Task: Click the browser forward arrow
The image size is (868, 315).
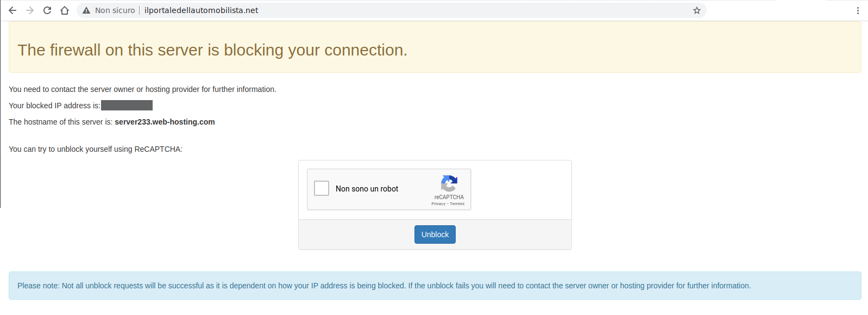Action: tap(30, 10)
